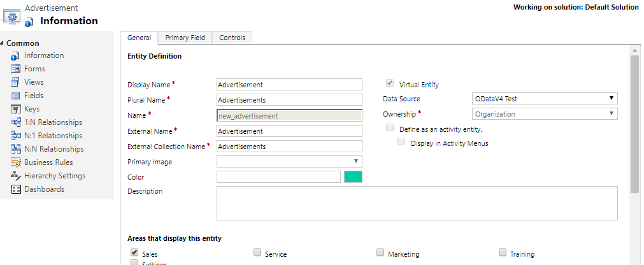Collapse the Common section
644x265 pixels.
point(3,43)
